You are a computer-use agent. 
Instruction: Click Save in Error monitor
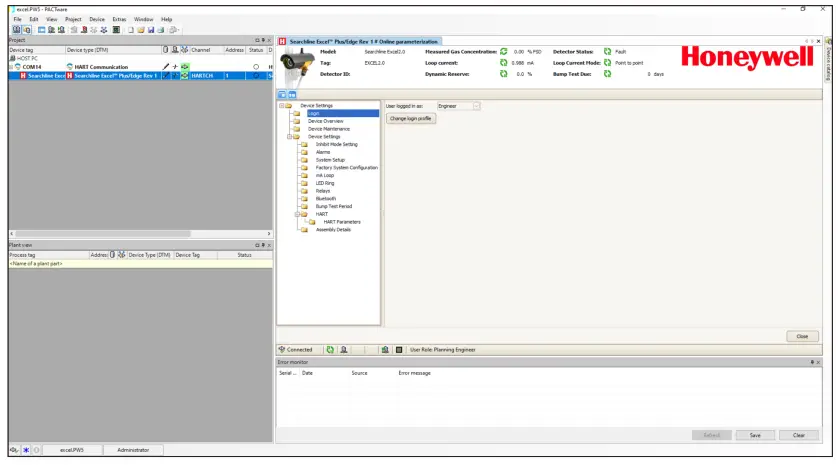coord(755,435)
